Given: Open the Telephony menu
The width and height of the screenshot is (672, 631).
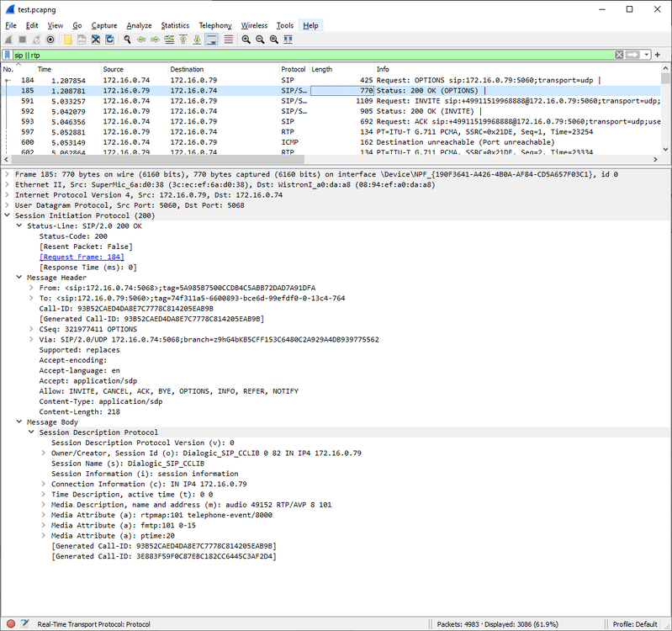Looking at the screenshot, I should click(215, 26).
